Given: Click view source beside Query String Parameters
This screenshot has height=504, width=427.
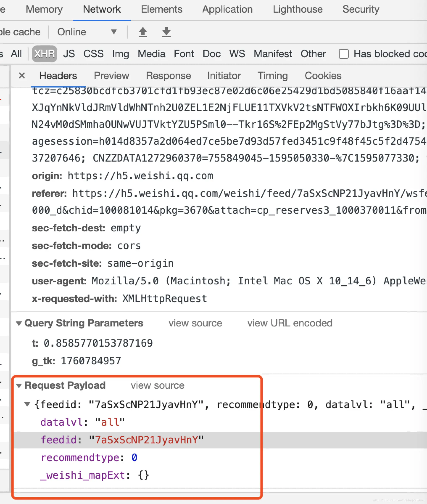Looking at the screenshot, I should (x=195, y=323).
